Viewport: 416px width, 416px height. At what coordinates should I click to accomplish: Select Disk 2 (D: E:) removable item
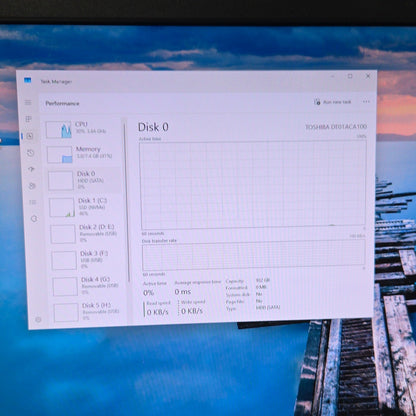coord(87,233)
